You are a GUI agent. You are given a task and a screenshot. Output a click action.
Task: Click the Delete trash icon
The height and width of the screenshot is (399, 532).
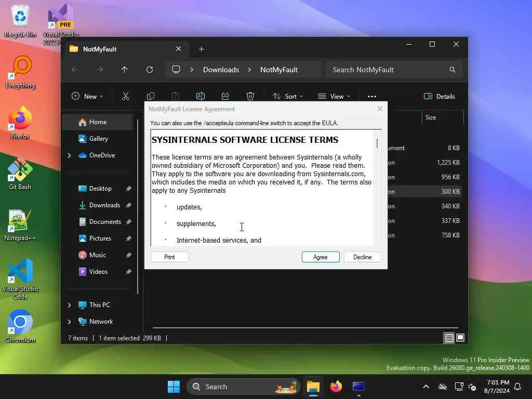tap(250, 96)
